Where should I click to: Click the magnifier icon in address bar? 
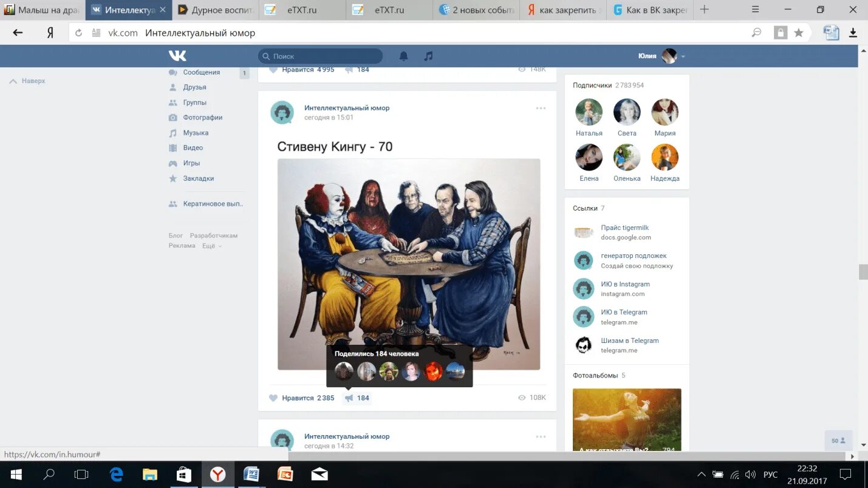tap(757, 33)
